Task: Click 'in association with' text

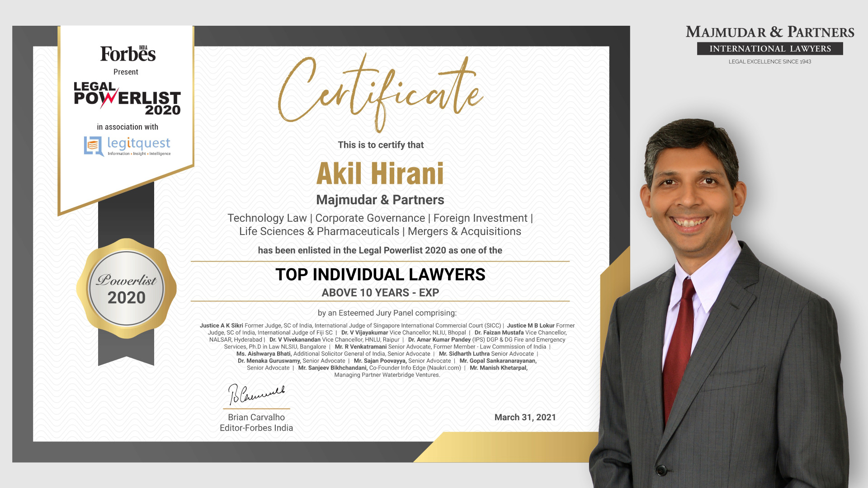Action: [127, 127]
